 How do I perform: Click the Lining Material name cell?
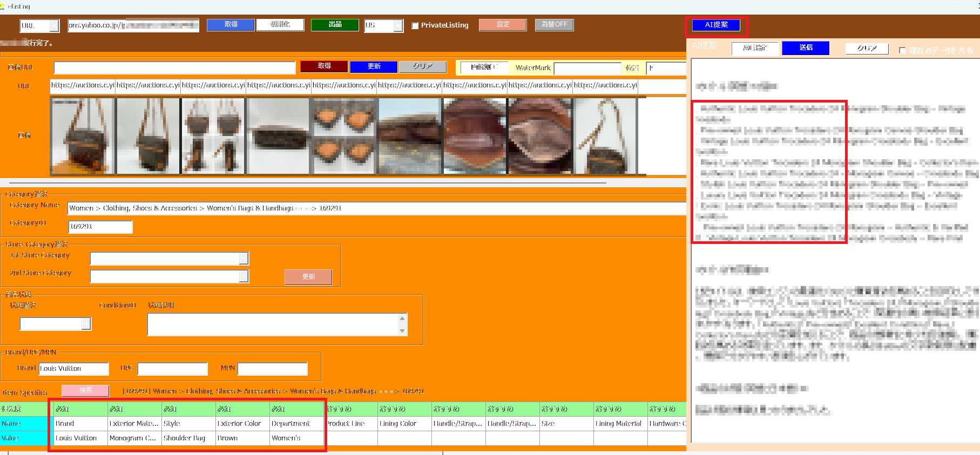tap(620, 424)
